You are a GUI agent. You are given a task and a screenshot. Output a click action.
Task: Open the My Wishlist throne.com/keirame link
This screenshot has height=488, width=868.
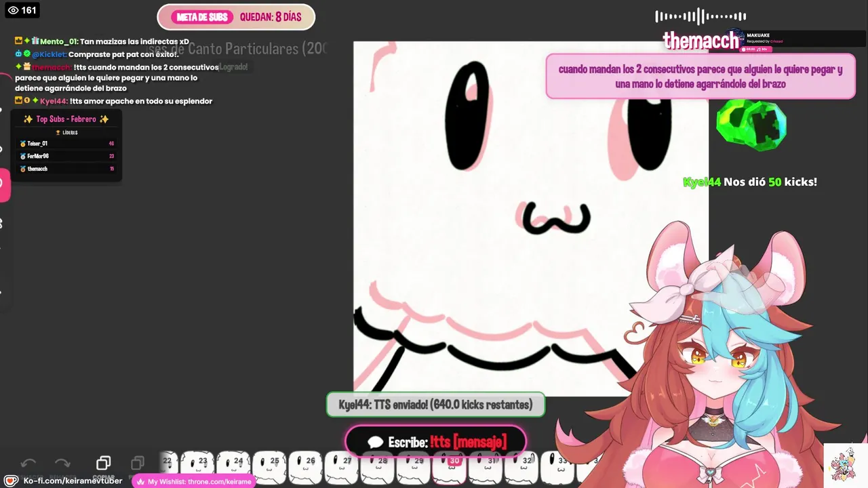(194, 481)
